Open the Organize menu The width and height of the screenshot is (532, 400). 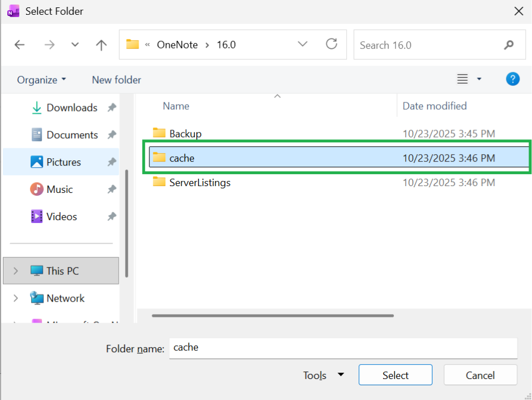click(x=41, y=80)
